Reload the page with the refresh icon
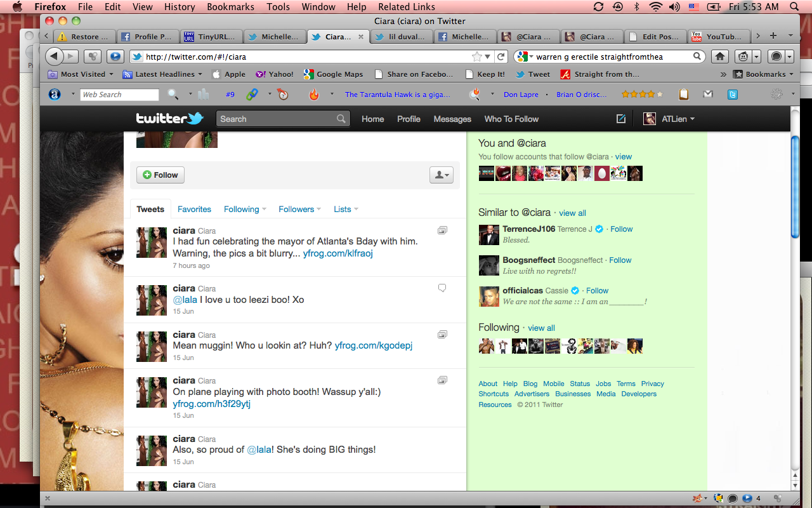 coord(501,57)
